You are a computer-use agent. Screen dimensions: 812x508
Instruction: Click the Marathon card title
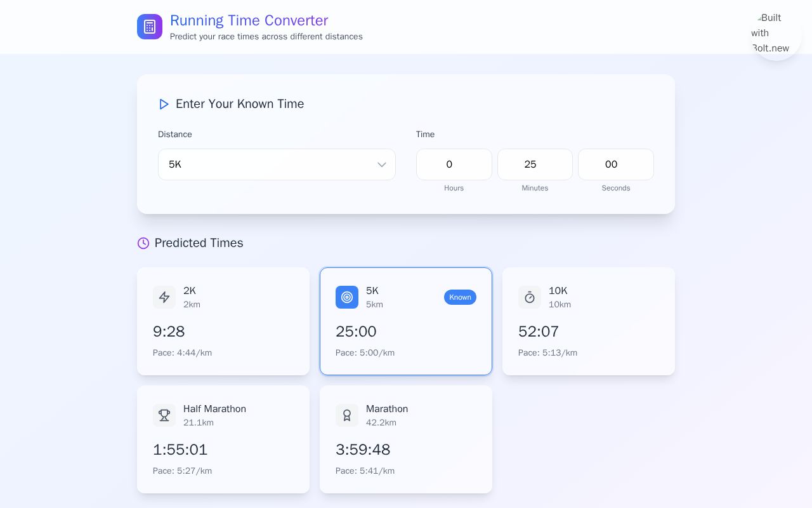pos(387,409)
